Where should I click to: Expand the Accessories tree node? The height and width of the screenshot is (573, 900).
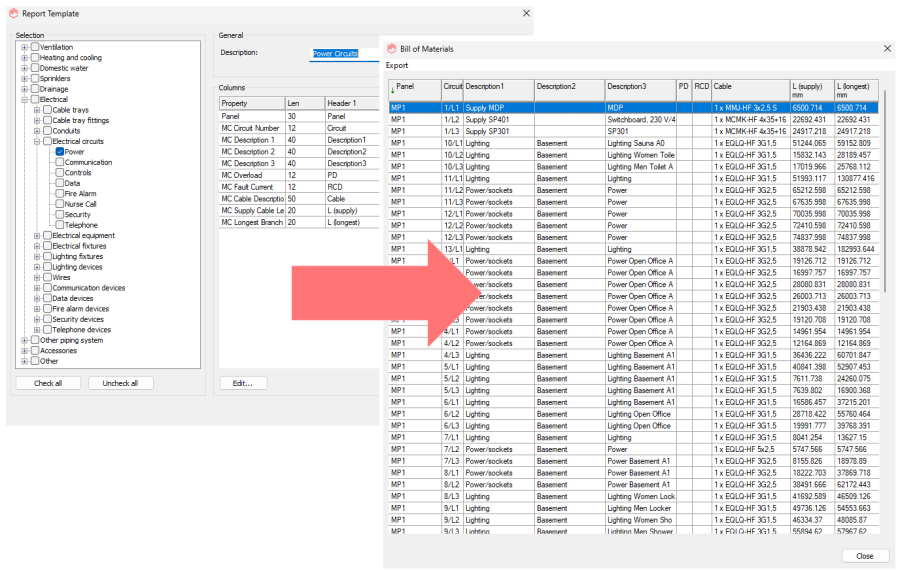[x=25, y=350]
